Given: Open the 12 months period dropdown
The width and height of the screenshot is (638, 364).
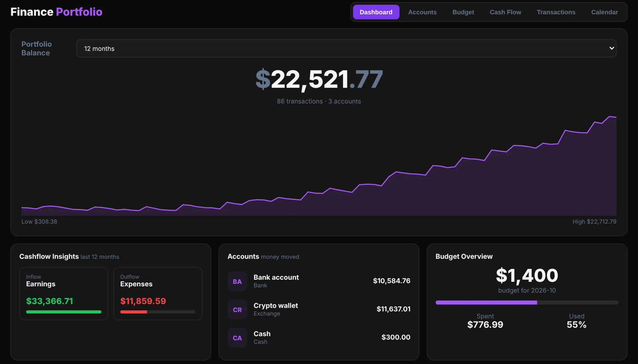Looking at the screenshot, I should [x=346, y=48].
